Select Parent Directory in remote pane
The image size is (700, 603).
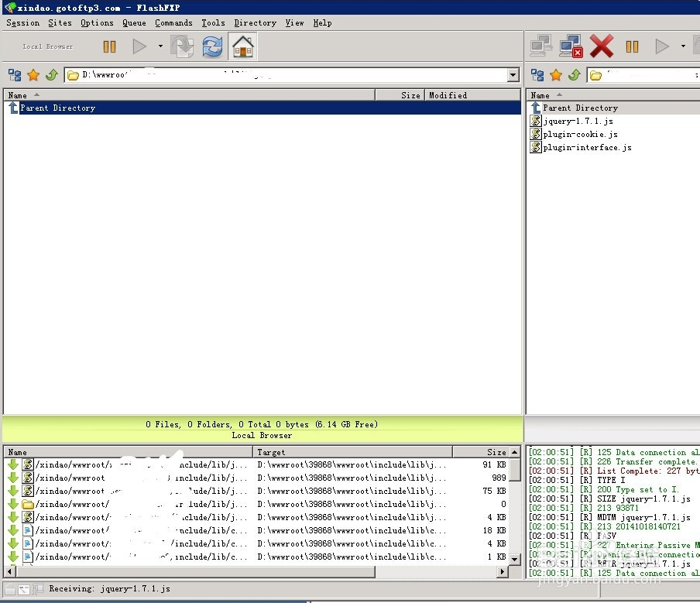(x=614, y=108)
